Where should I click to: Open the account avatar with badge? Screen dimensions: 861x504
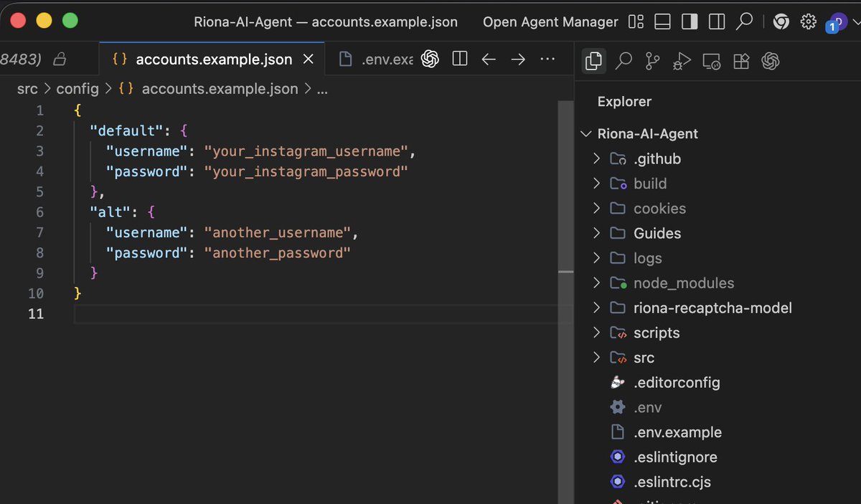837,23
